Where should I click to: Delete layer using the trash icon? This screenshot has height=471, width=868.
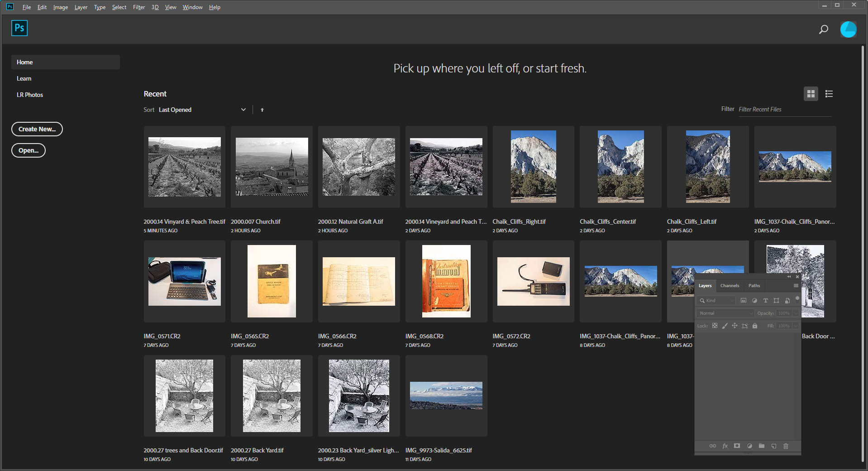[786, 446]
